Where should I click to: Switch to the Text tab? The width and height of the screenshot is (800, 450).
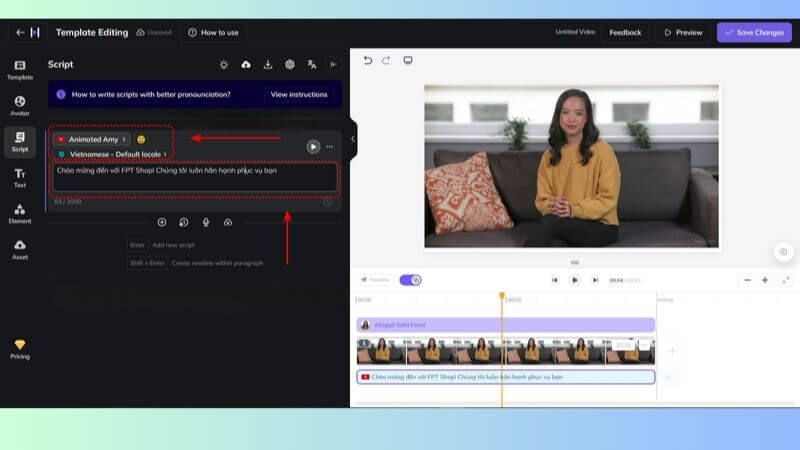pyautogui.click(x=19, y=177)
